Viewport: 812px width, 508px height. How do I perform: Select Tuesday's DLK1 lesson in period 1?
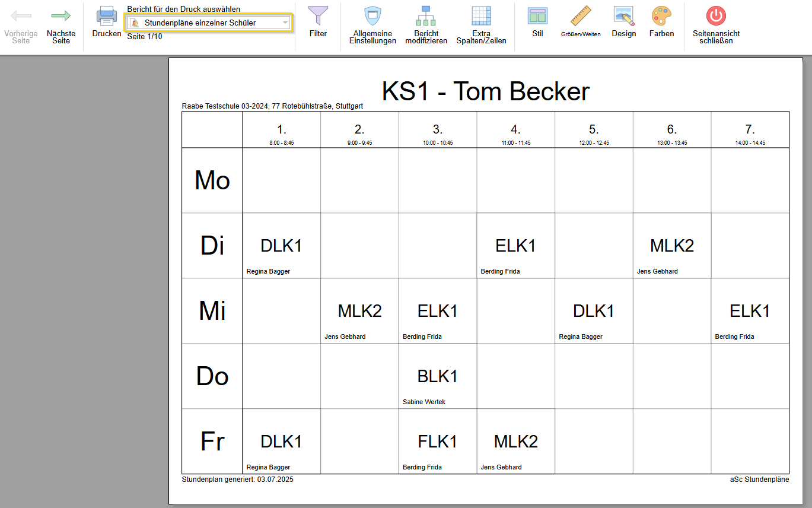pos(282,246)
